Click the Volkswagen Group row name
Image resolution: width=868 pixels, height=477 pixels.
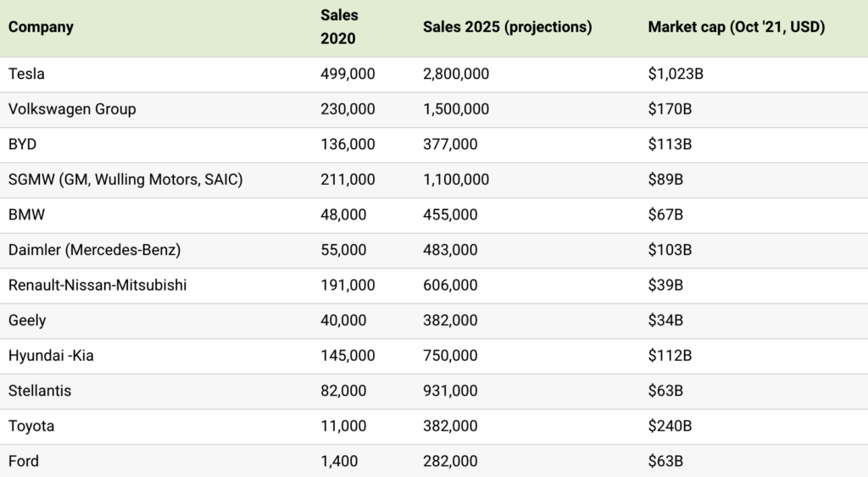click(x=72, y=109)
